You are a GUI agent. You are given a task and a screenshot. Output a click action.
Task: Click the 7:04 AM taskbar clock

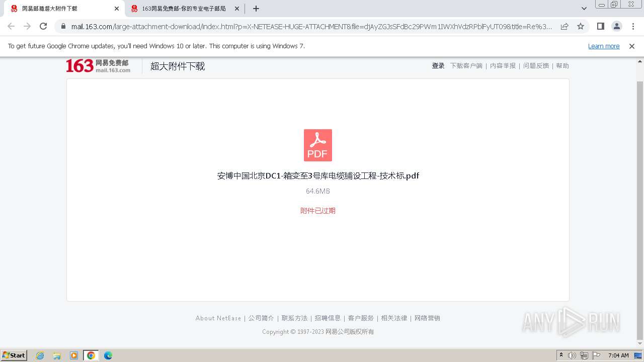coord(618,355)
